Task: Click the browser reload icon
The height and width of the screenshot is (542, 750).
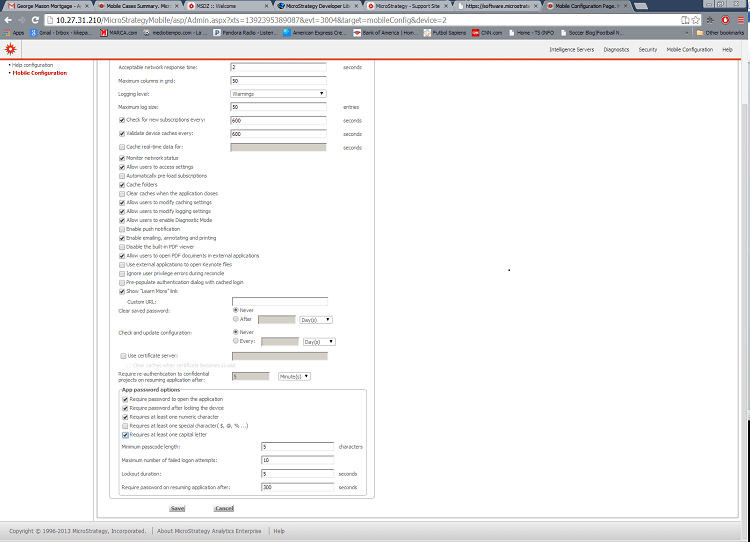Action: click(34, 20)
